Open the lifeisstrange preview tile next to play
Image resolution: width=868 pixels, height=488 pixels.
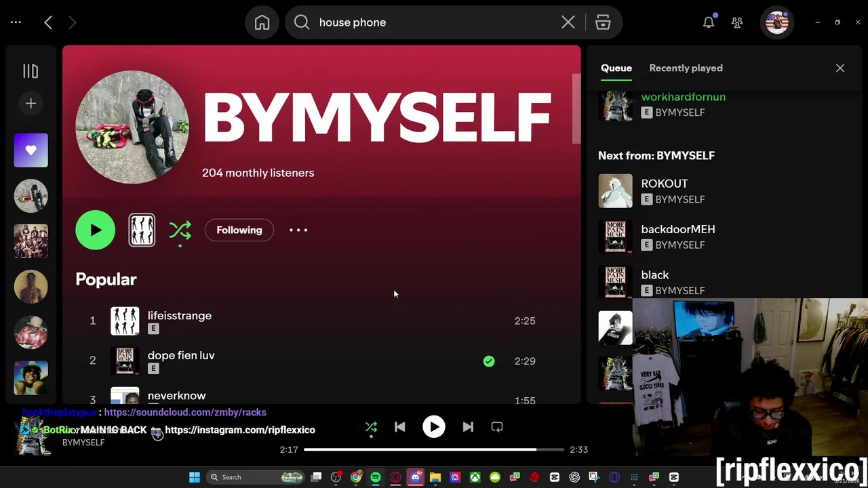[142, 230]
